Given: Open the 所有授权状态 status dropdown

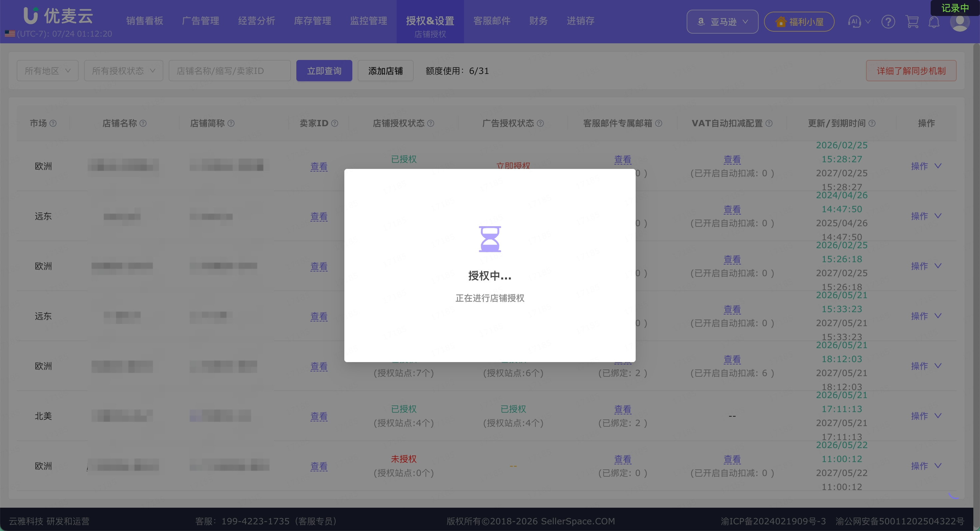Looking at the screenshot, I should [x=124, y=71].
